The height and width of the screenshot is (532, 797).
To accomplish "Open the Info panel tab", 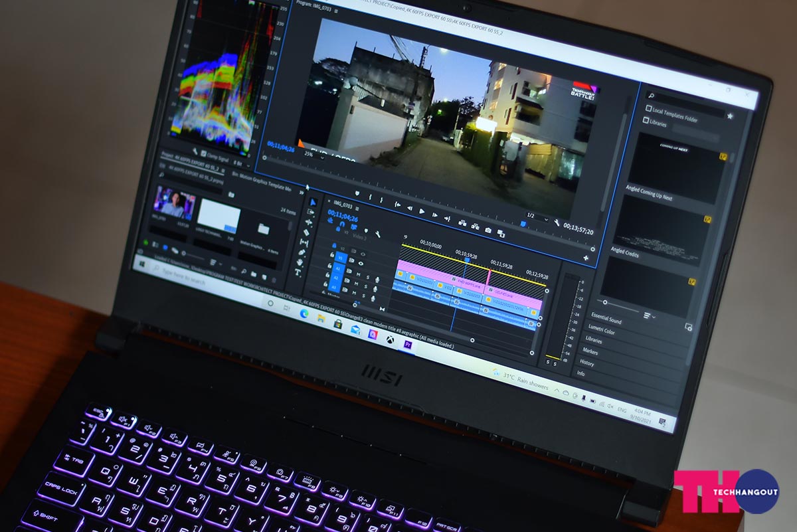I will [x=580, y=374].
